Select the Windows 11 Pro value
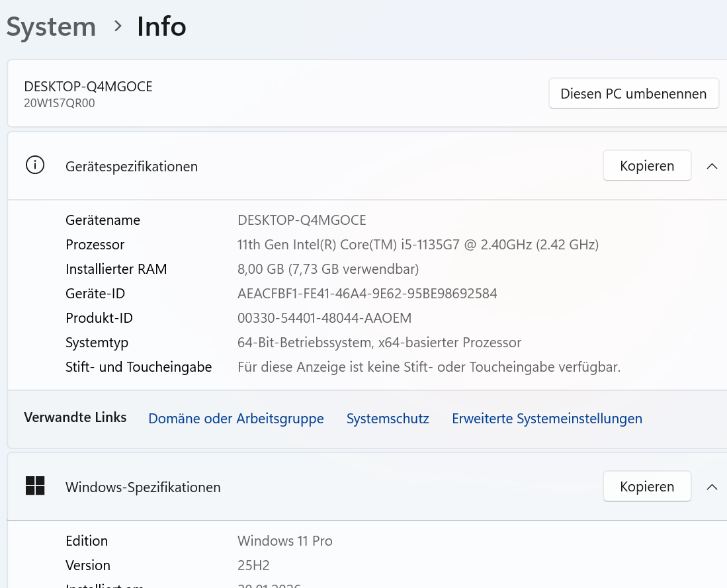The image size is (727, 588). point(284,540)
